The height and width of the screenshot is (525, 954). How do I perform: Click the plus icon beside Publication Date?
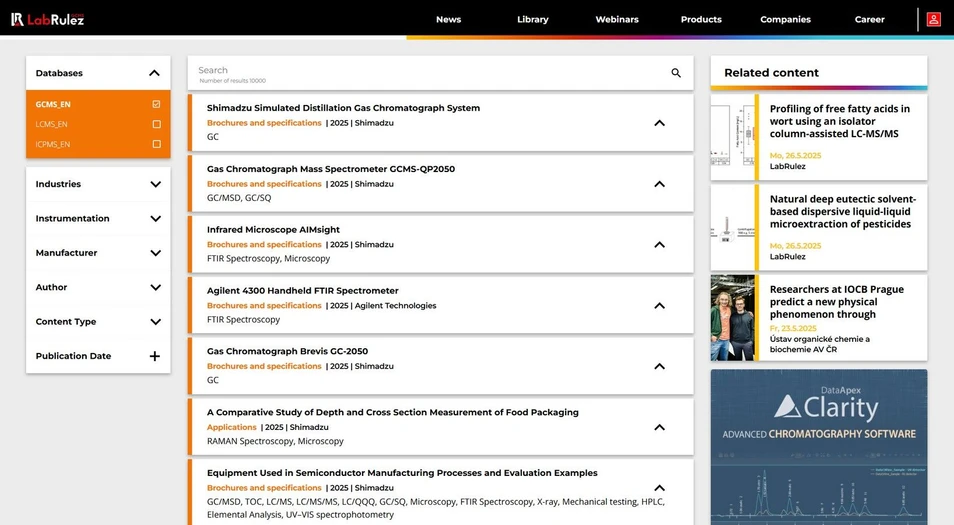coord(155,356)
